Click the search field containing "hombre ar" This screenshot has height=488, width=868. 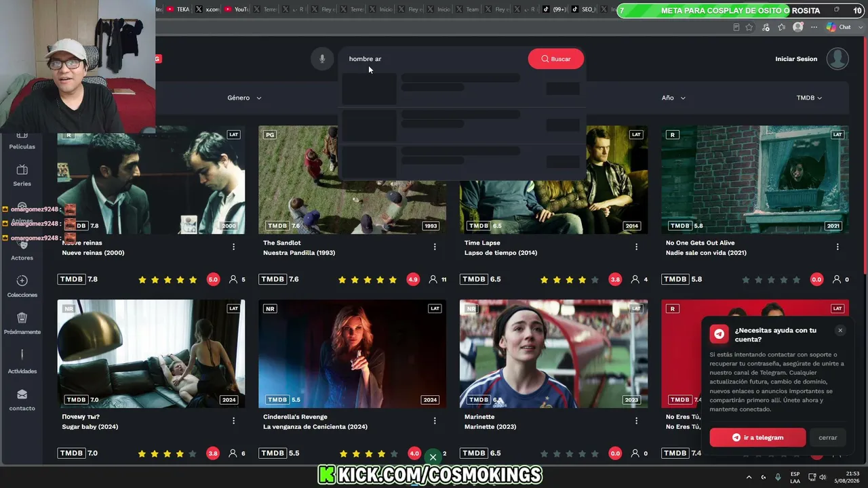[x=434, y=59]
